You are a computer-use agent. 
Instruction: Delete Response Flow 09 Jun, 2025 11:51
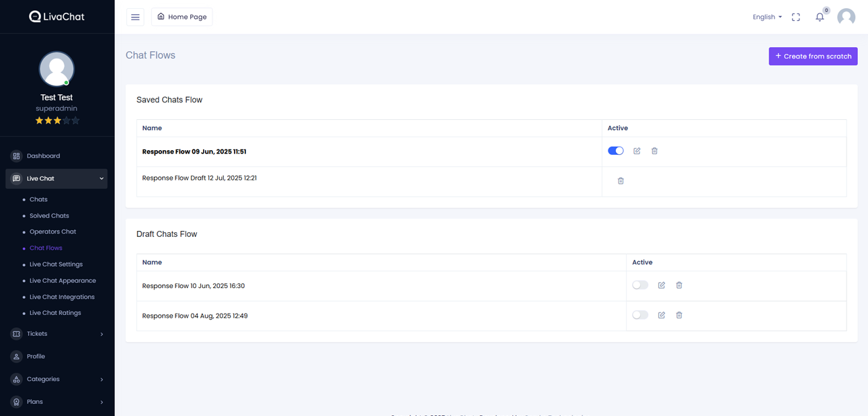pyautogui.click(x=654, y=151)
